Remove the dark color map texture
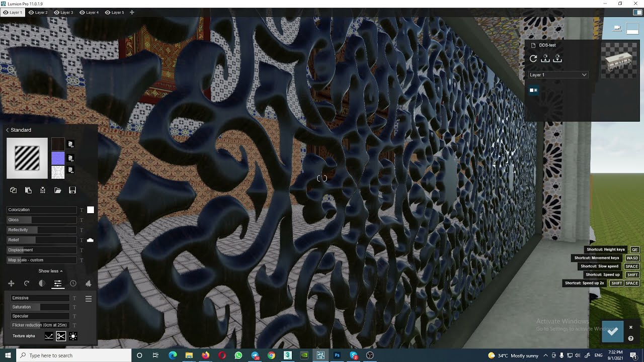Screen dimensions: 644x362 click(x=71, y=144)
